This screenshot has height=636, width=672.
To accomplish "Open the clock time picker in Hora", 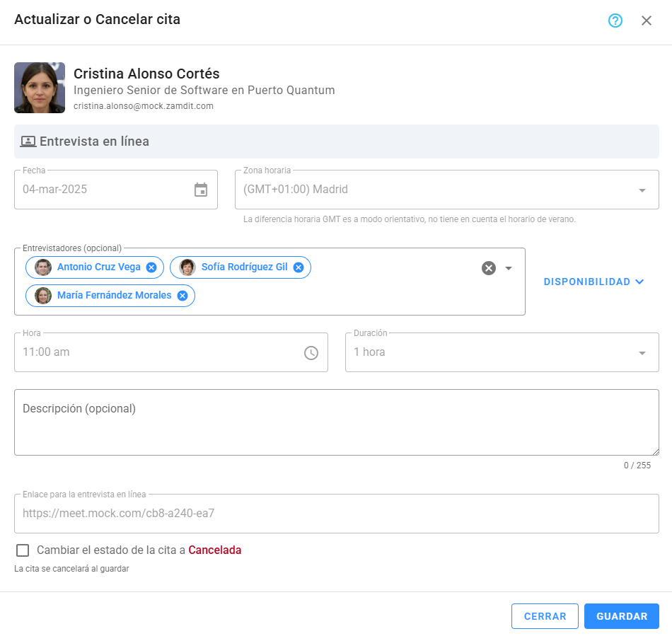I will [311, 352].
